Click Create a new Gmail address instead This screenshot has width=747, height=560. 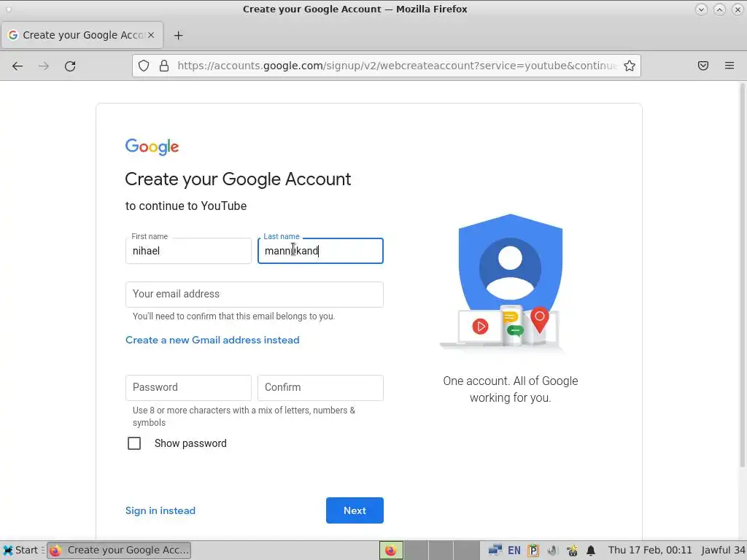point(212,340)
